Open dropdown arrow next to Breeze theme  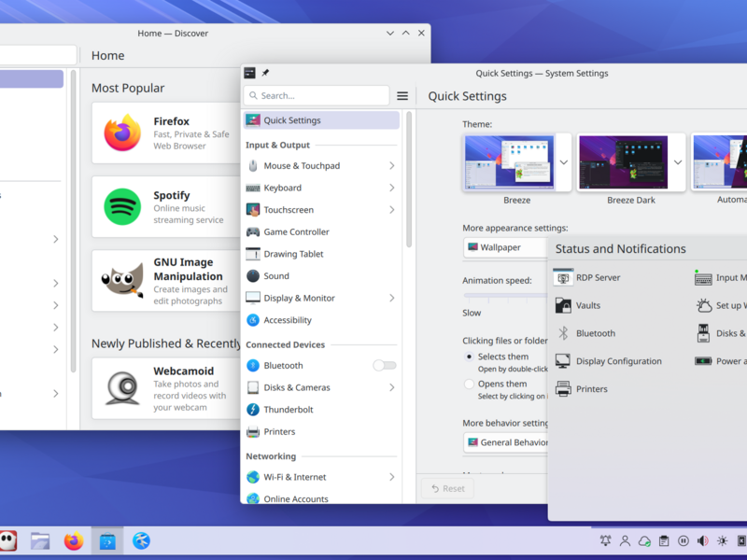564,162
